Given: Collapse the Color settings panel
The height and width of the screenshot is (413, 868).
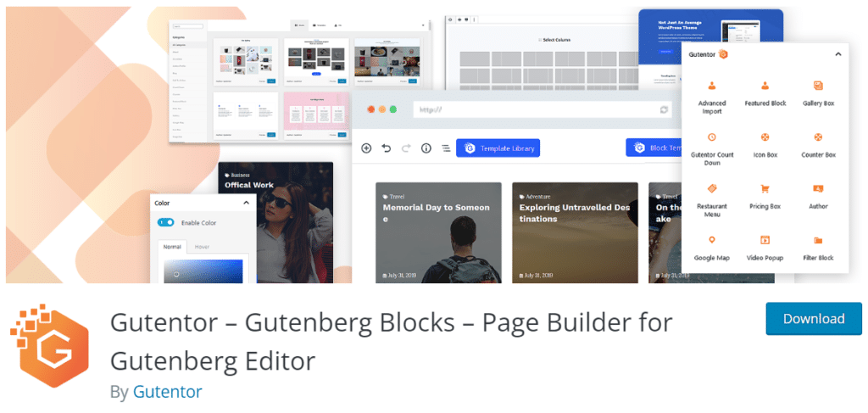Looking at the screenshot, I should click(x=247, y=204).
